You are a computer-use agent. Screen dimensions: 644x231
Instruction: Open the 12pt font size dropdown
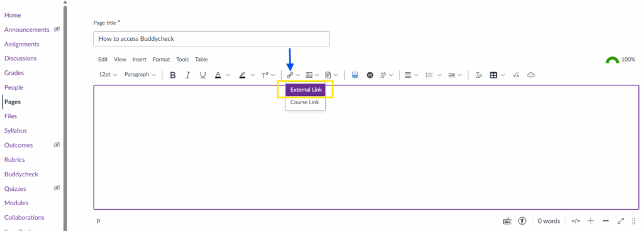(x=108, y=75)
